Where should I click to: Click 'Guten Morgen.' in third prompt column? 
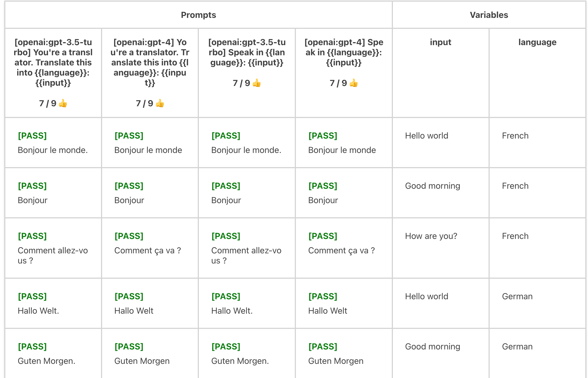click(240, 361)
